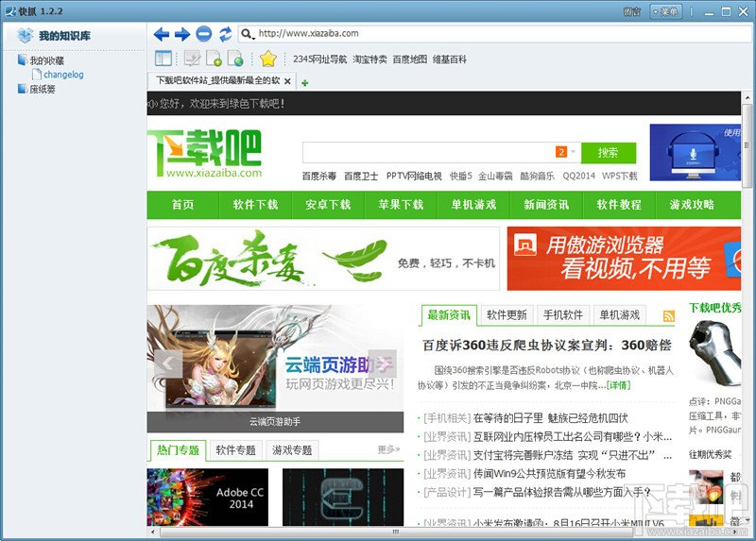Go to 首页 in the green nav bar
This screenshot has width=756, height=541.
(182, 205)
